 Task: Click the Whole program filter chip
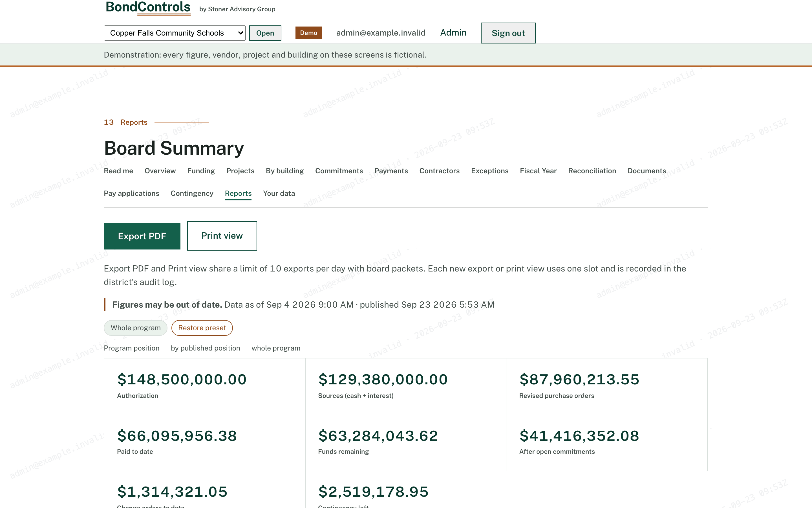pyautogui.click(x=136, y=328)
